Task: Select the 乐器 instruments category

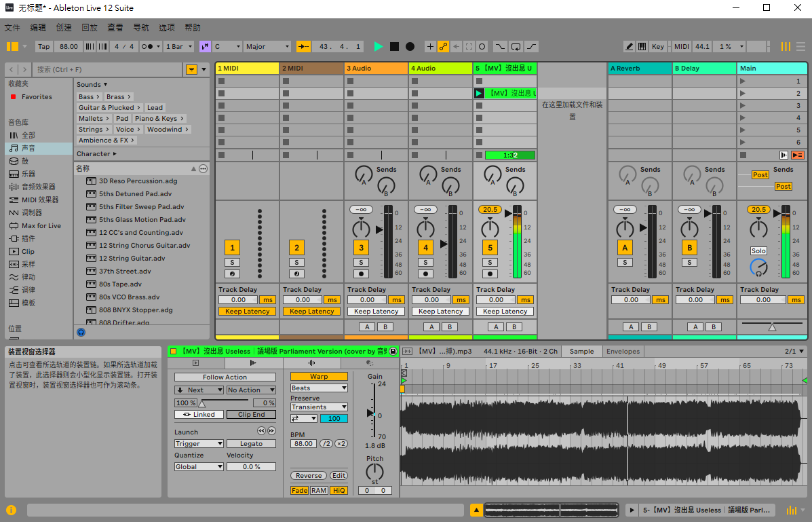Action: [x=28, y=174]
